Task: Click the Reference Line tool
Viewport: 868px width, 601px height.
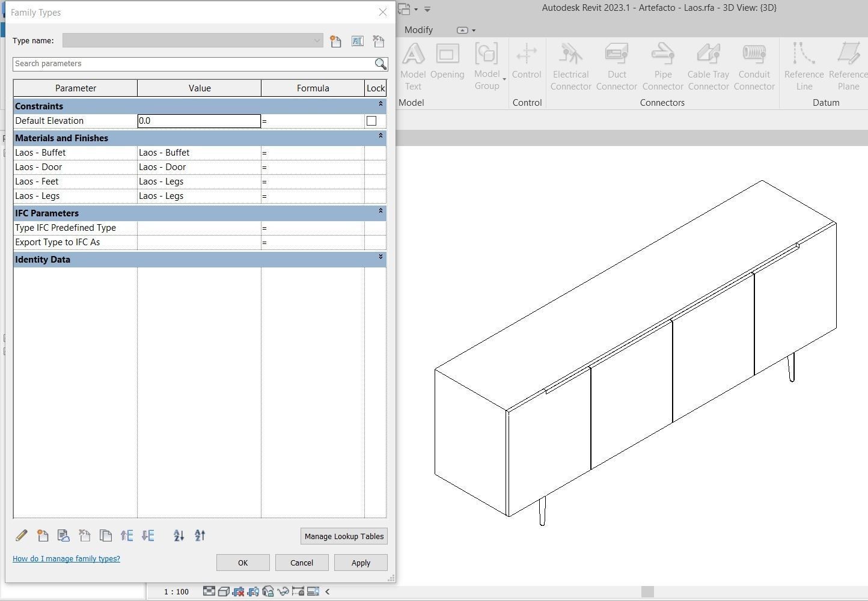Action: coord(804,66)
